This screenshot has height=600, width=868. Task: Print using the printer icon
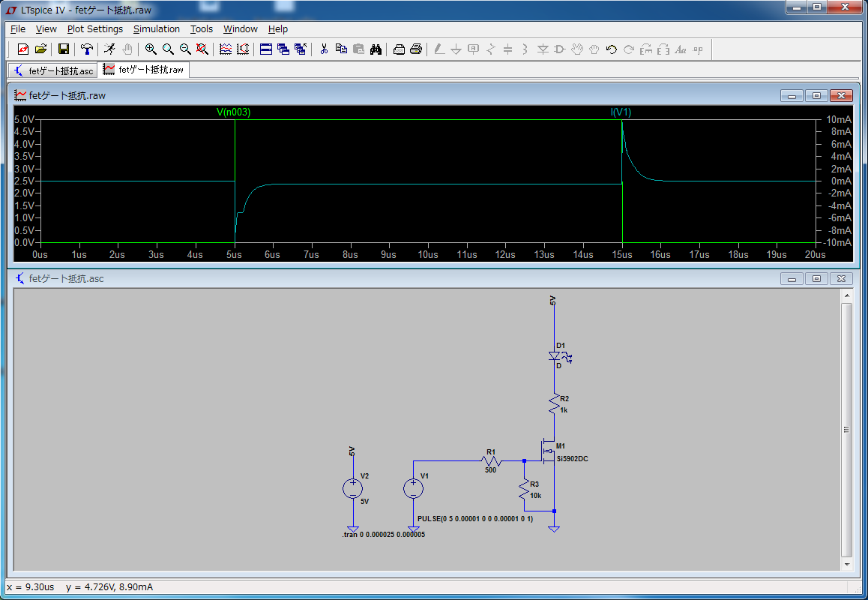coord(416,49)
